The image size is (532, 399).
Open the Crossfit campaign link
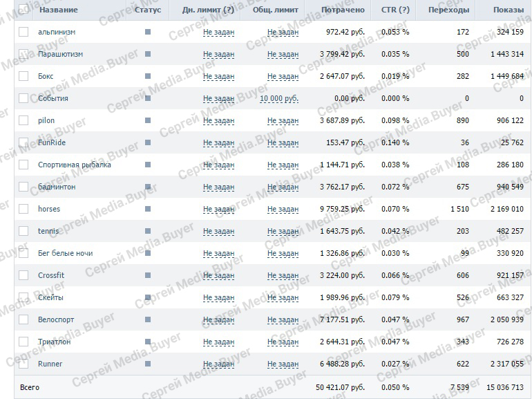tap(51, 275)
